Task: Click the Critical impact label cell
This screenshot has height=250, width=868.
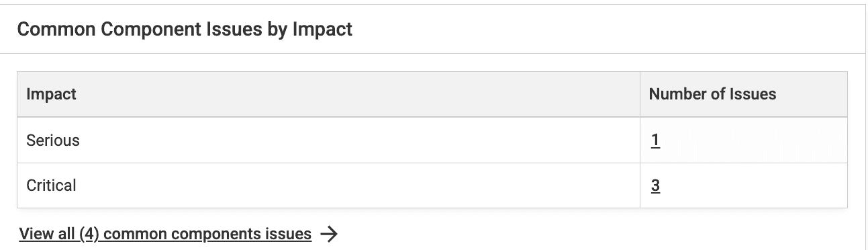Action: tap(328, 185)
